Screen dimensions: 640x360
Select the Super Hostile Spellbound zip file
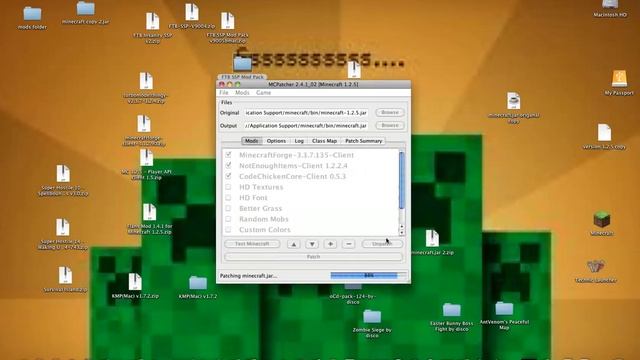click(63, 173)
